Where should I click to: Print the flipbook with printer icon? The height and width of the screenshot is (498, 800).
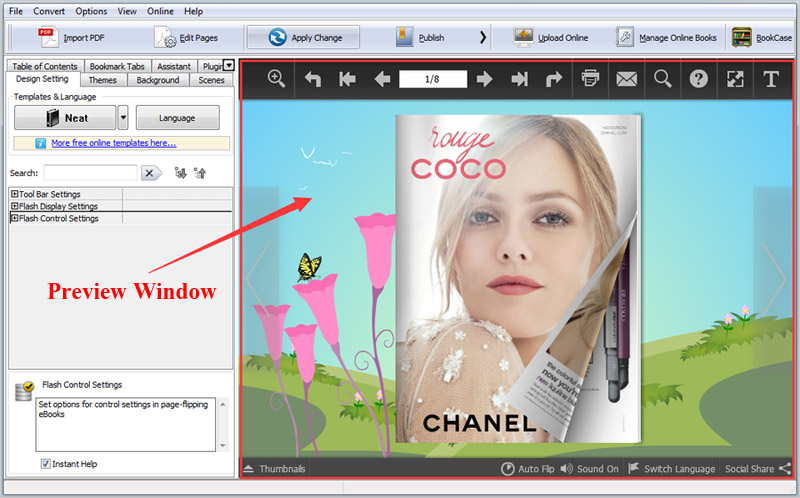pos(591,79)
